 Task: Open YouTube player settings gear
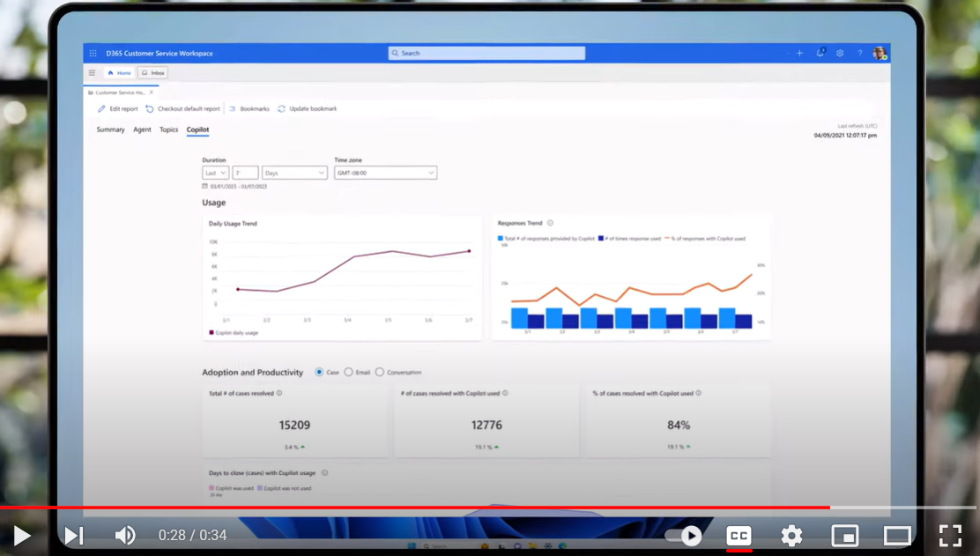791,535
